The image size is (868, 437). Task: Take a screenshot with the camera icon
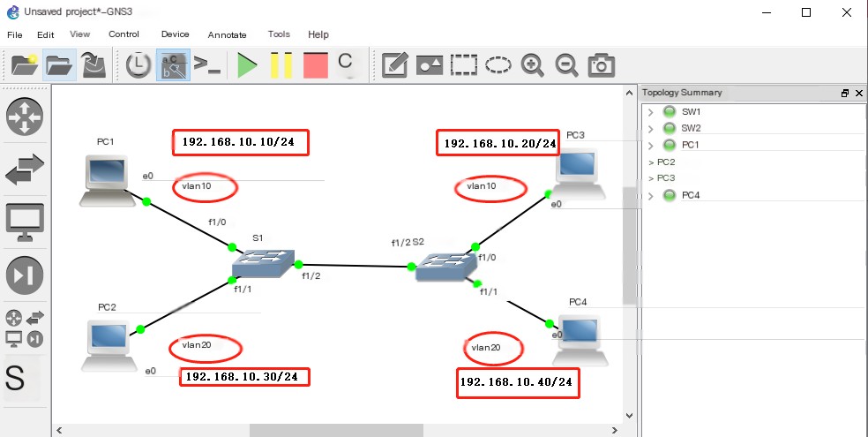point(602,65)
